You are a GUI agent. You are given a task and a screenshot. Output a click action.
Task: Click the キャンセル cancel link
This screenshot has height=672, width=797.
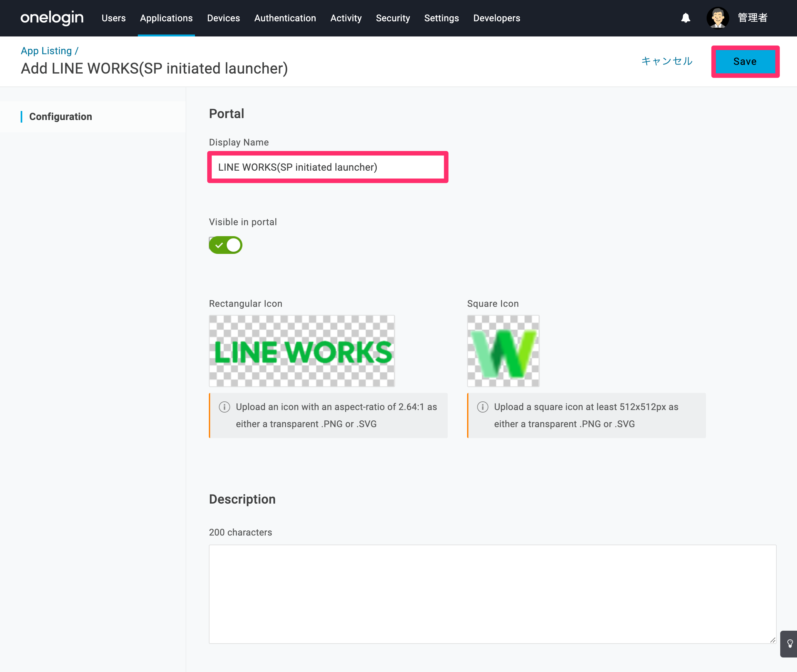(667, 61)
